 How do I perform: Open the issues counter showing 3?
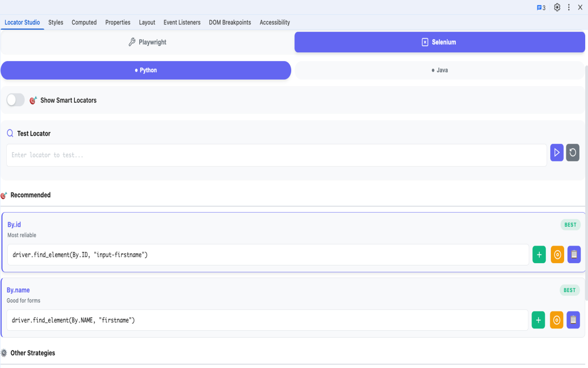pos(541,7)
